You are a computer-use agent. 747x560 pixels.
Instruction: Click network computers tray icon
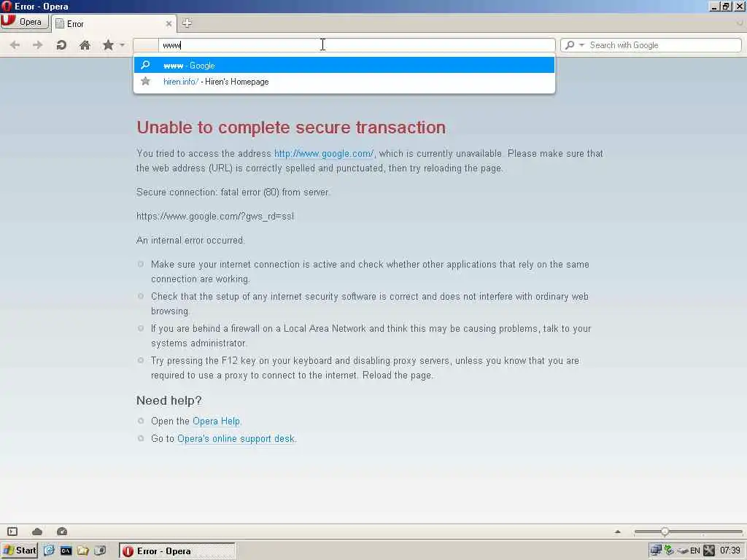tap(657, 551)
